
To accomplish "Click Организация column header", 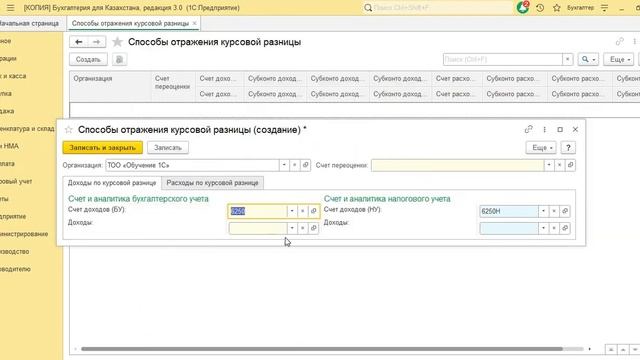I will [x=110, y=86].
